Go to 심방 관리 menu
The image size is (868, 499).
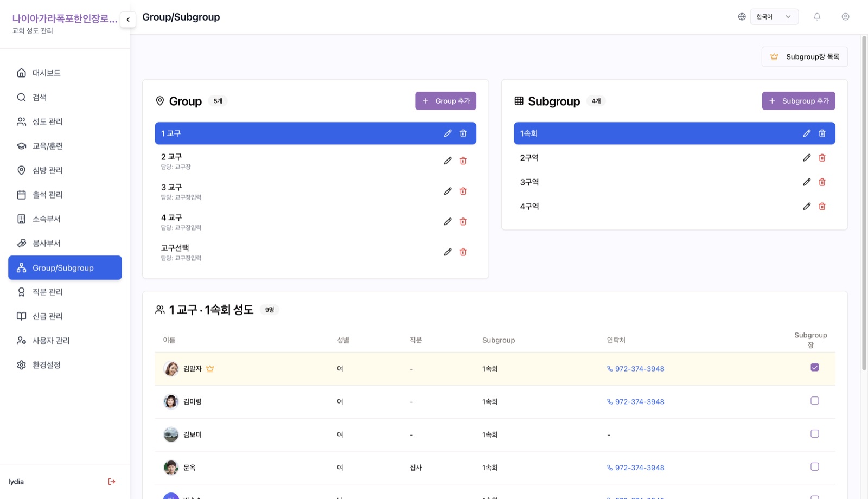[x=65, y=170]
